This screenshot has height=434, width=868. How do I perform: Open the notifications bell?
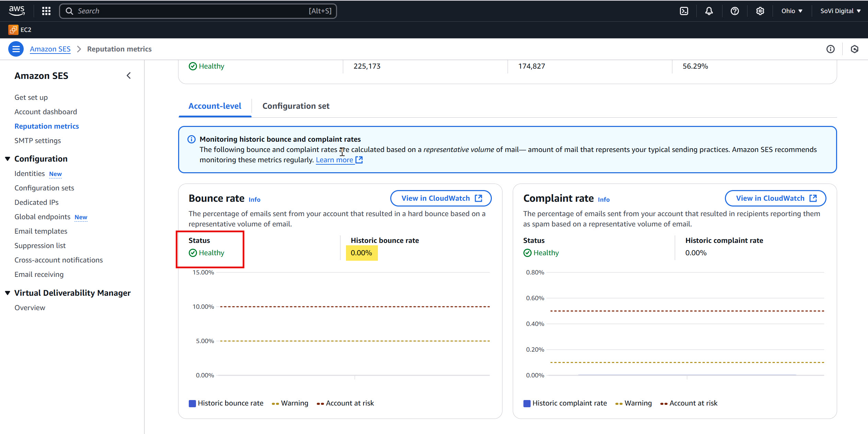[x=709, y=11]
